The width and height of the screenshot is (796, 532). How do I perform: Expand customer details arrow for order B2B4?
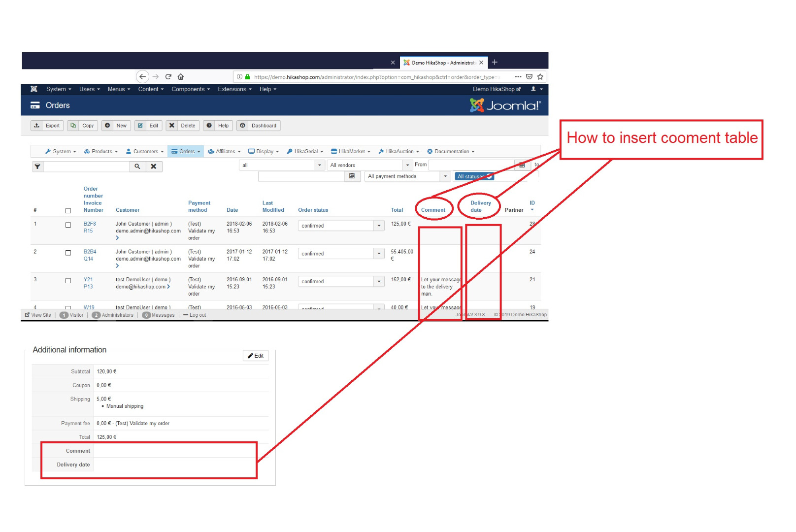(x=117, y=266)
